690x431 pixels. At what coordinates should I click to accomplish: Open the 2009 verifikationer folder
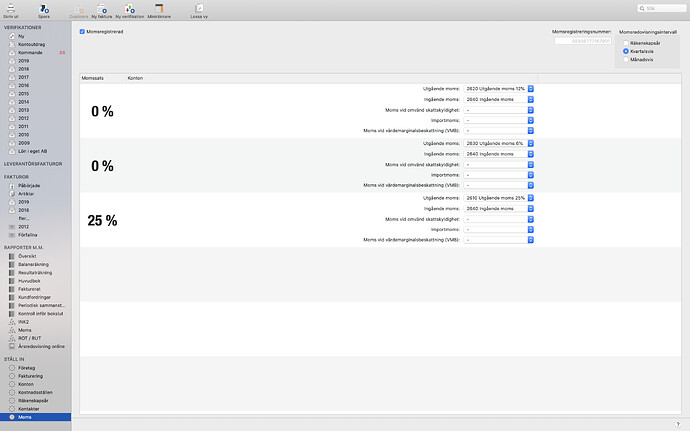23,143
